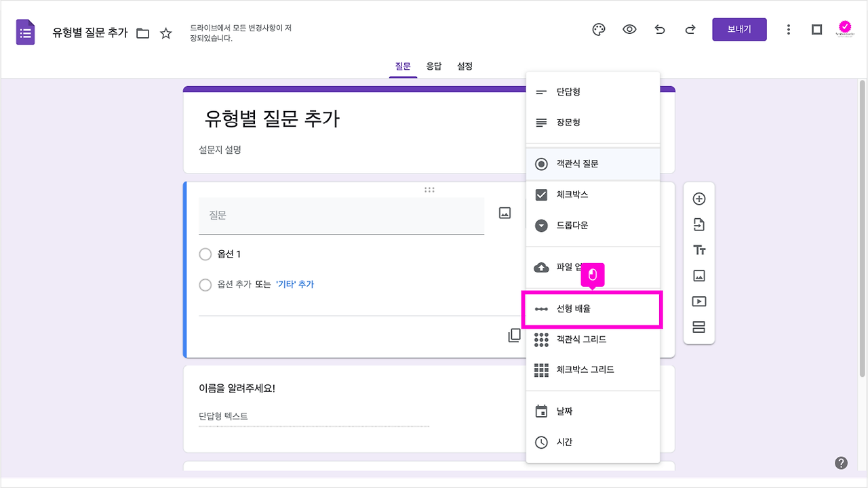The height and width of the screenshot is (488, 868).
Task: Add a new section using the bottom sidebar icon
Action: click(x=698, y=327)
